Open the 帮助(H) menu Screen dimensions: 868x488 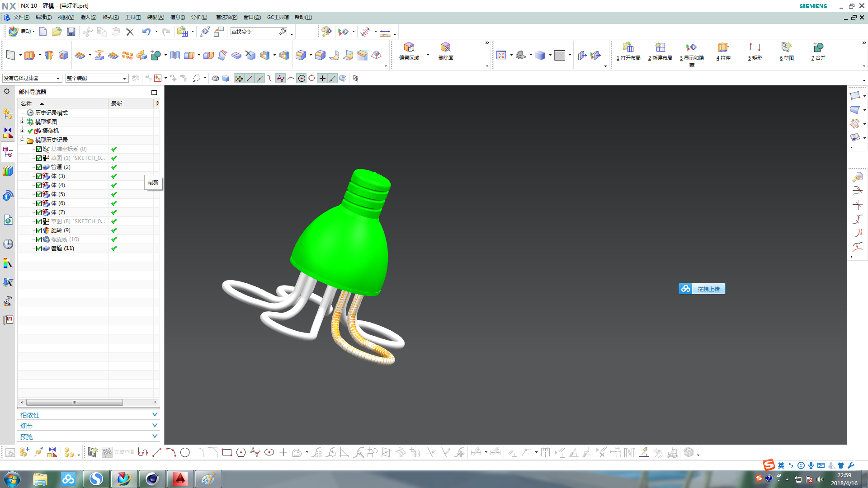[303, 17]
